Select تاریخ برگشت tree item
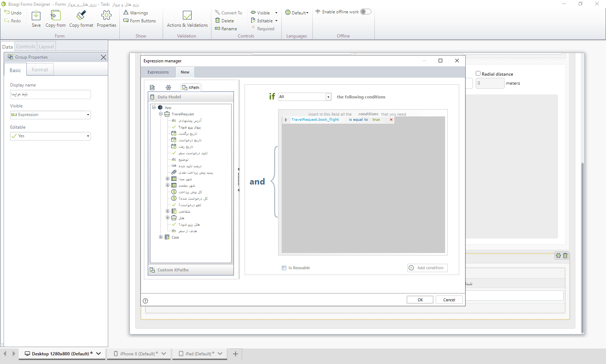Screen dimensions: 606x364 coord(188,133)
